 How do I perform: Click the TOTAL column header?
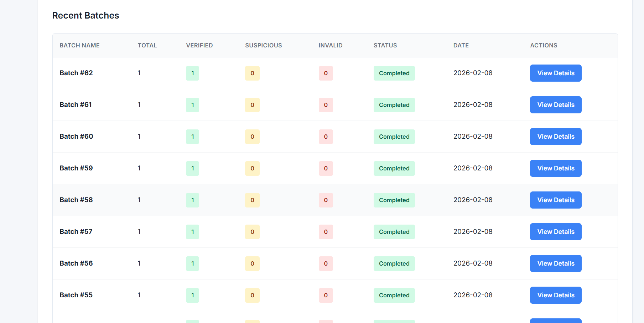(x=147, y=45)
